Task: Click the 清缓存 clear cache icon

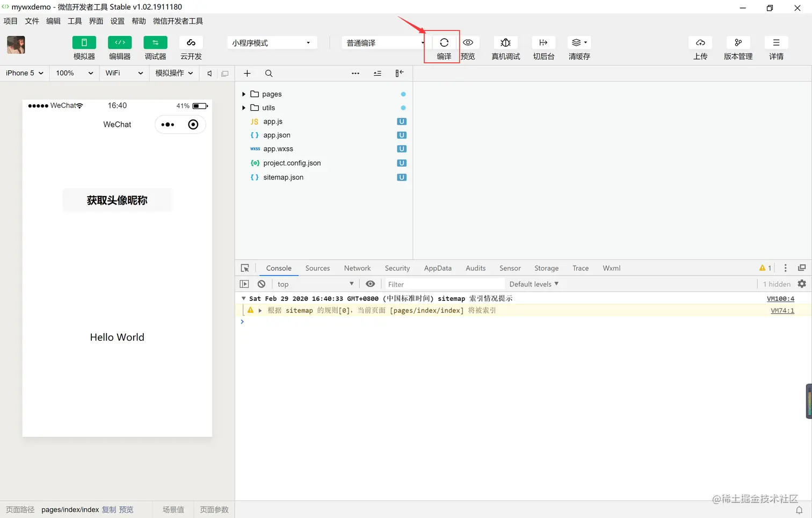Action: (x=579, y=42)
